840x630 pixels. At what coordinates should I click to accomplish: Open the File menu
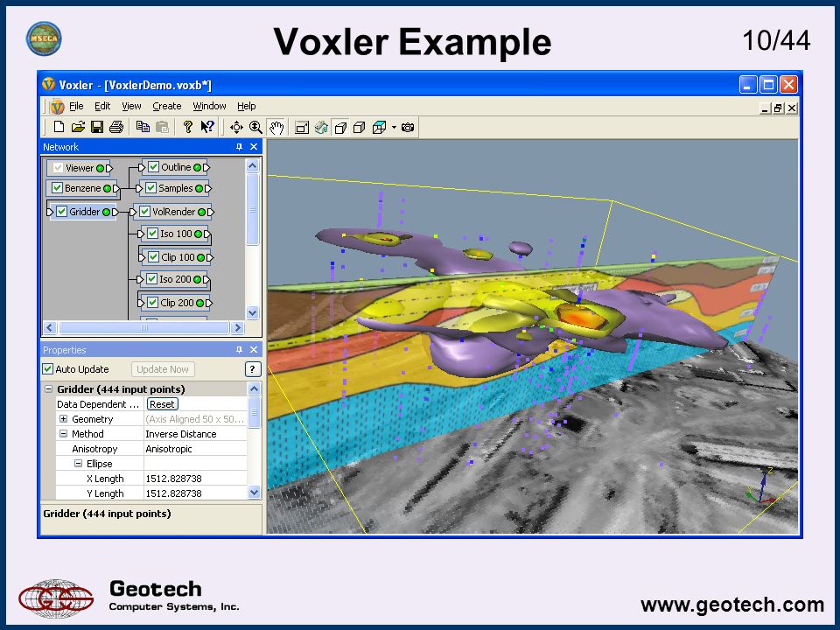point(76,106)
